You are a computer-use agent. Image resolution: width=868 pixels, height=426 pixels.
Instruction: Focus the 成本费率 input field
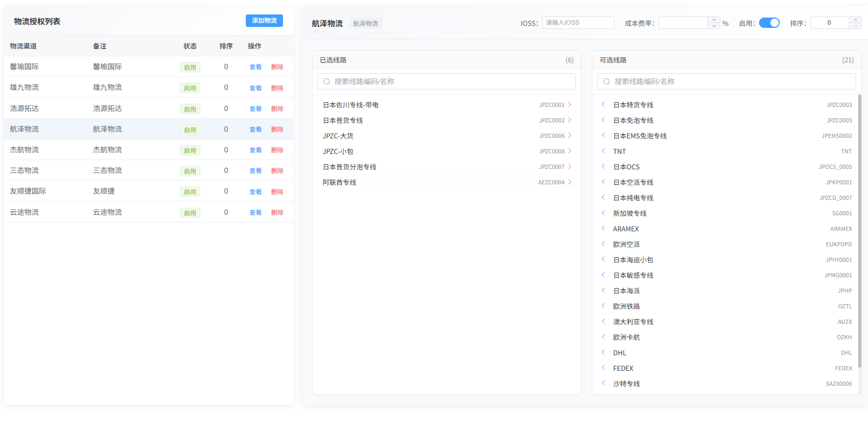tap(683, 23)
